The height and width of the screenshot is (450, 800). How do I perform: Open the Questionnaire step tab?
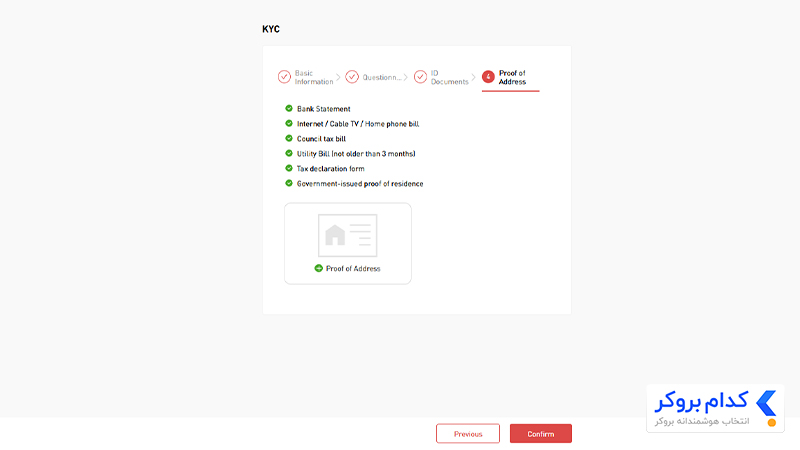(373, 77)
